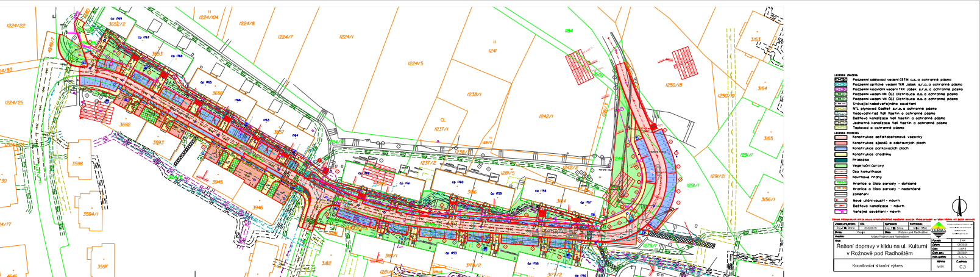Click parcel label 1224/5 on the map

point(416,63)
